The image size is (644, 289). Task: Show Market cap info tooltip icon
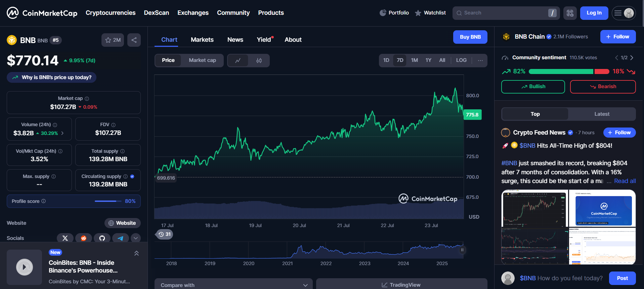[87, 99]
